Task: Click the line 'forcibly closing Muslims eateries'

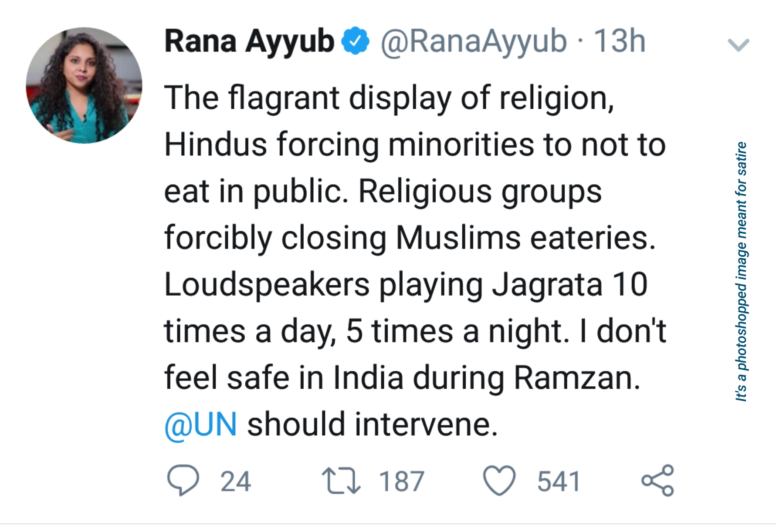Action: tap(410, 238)
